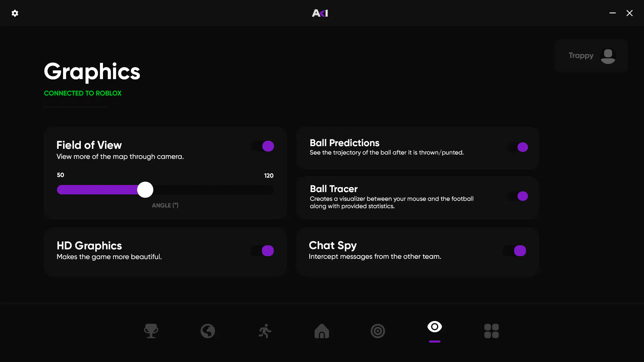Screen dimensions: 644x362
Task: Click the Trappy user avatar icon
Action: 608,56
